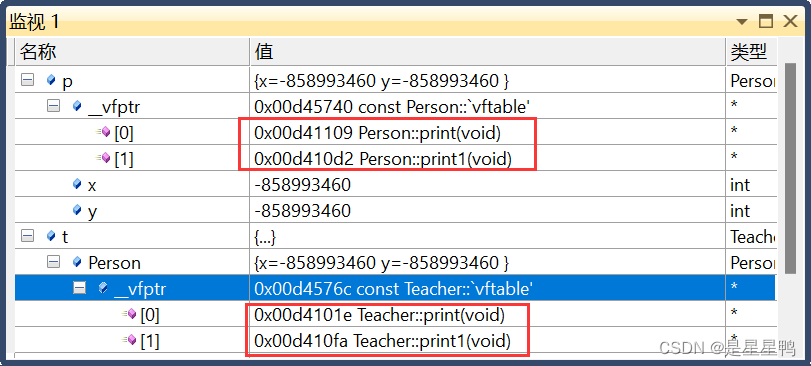Click variable icon next to p
The image size is (811, 366).
(x=51, y=80)
